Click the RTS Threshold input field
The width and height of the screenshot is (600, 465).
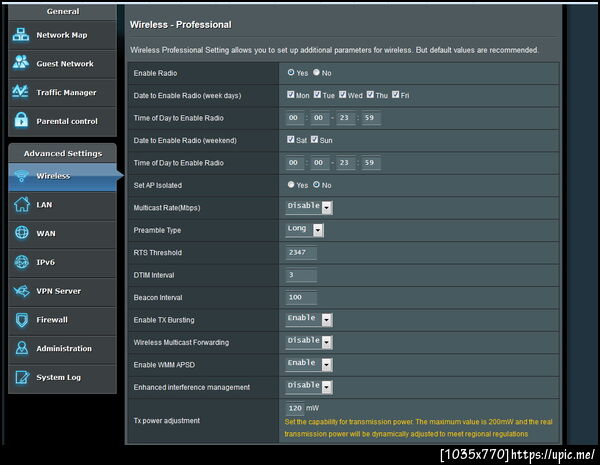pyautogui.click(x=301, y=253)
